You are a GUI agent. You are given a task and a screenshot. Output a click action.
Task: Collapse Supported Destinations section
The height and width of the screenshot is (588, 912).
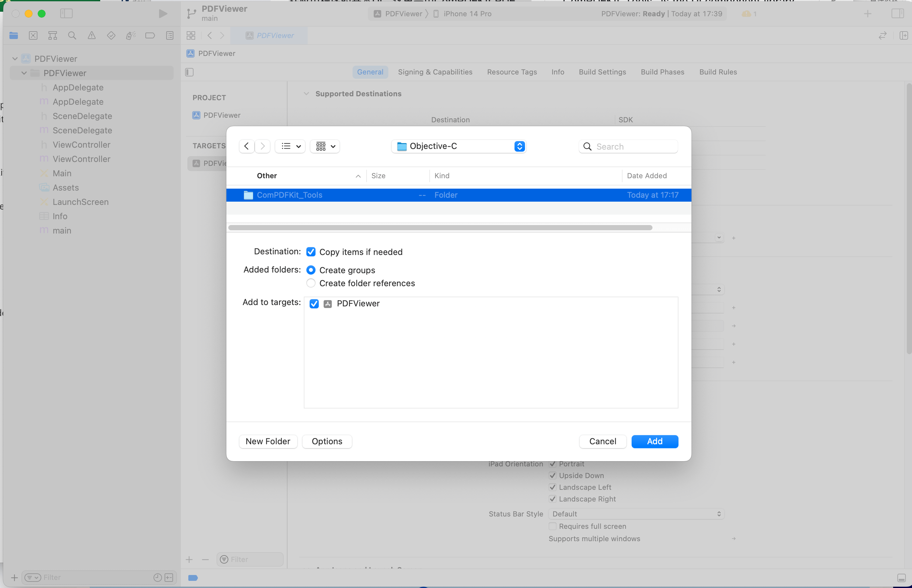tap(306, 94)
